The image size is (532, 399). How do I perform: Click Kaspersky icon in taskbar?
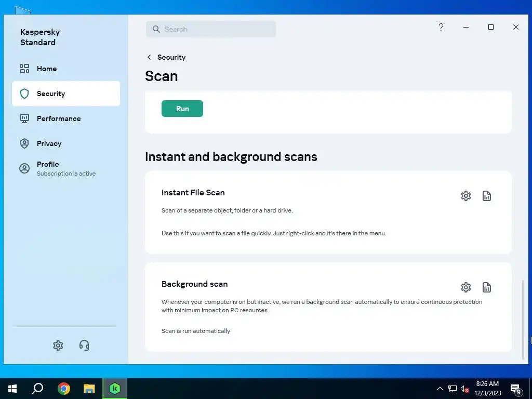tap(115, 389)
